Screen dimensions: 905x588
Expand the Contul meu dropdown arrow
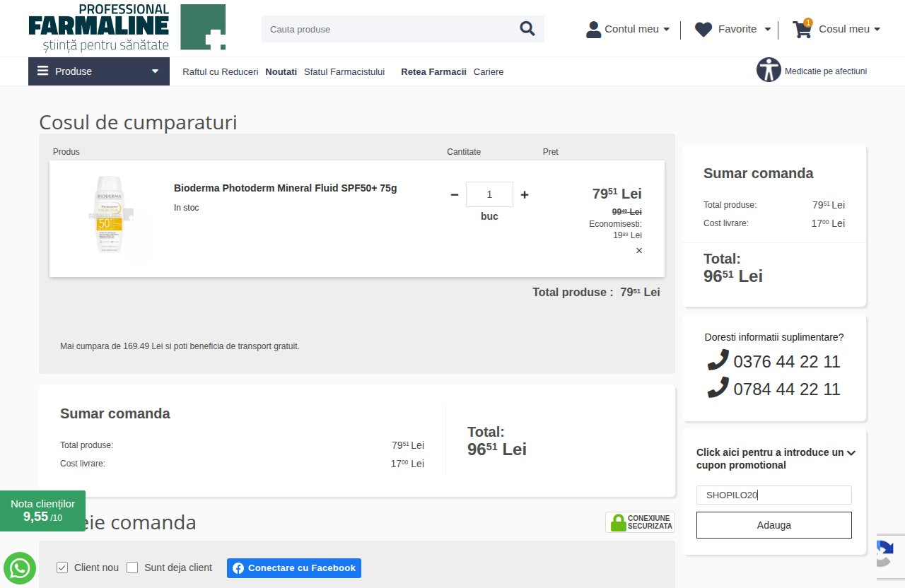click(x=667, y=30)
